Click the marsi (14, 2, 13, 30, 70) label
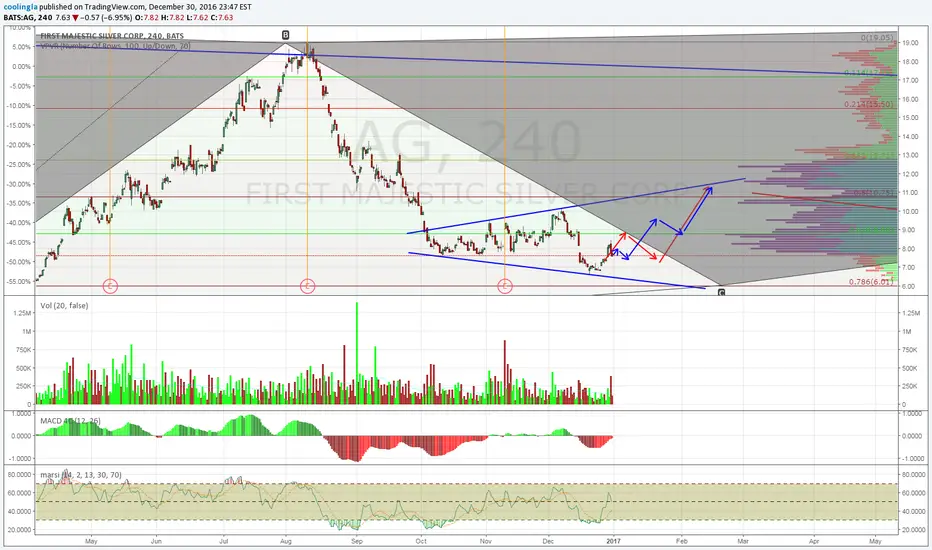This screenshot has width=932, height=550. (81, 474)
